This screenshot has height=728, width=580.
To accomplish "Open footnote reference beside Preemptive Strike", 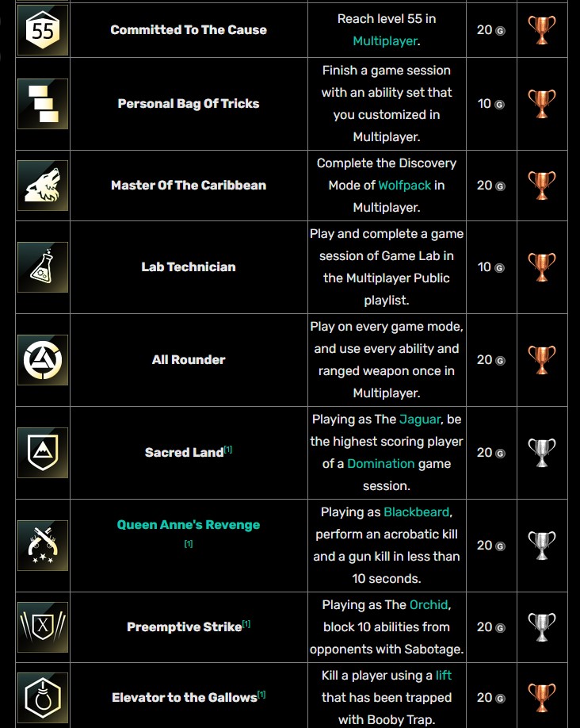I will [x=246, y=624].
